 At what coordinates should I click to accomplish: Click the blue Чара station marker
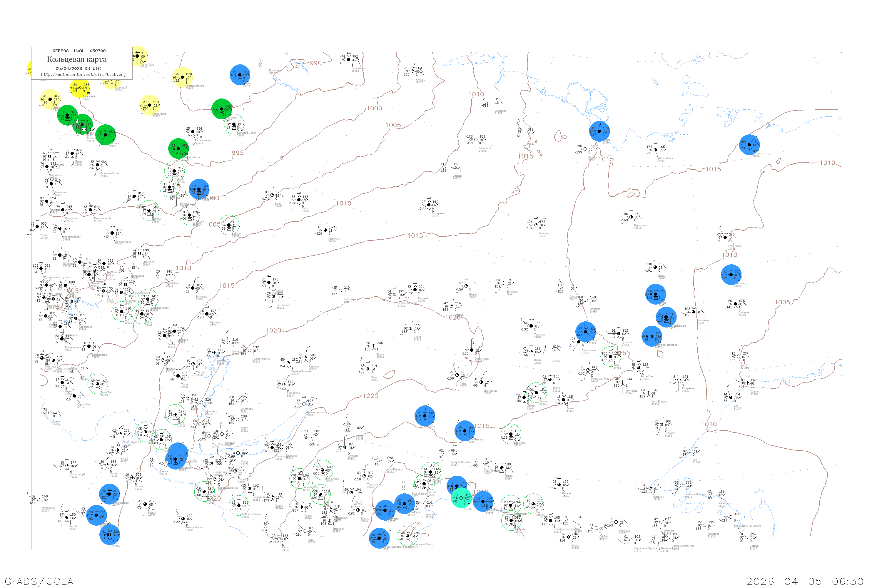425,415
